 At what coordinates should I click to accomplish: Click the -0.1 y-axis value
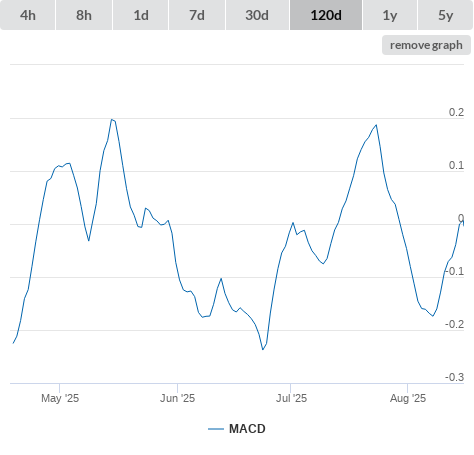coord(454,271)
